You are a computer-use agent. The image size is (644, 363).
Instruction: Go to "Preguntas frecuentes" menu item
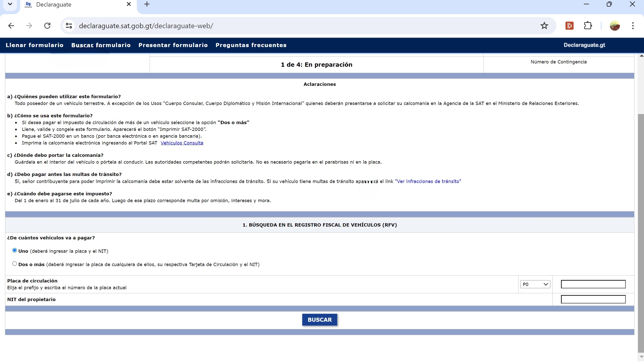[x=251, y=45]
